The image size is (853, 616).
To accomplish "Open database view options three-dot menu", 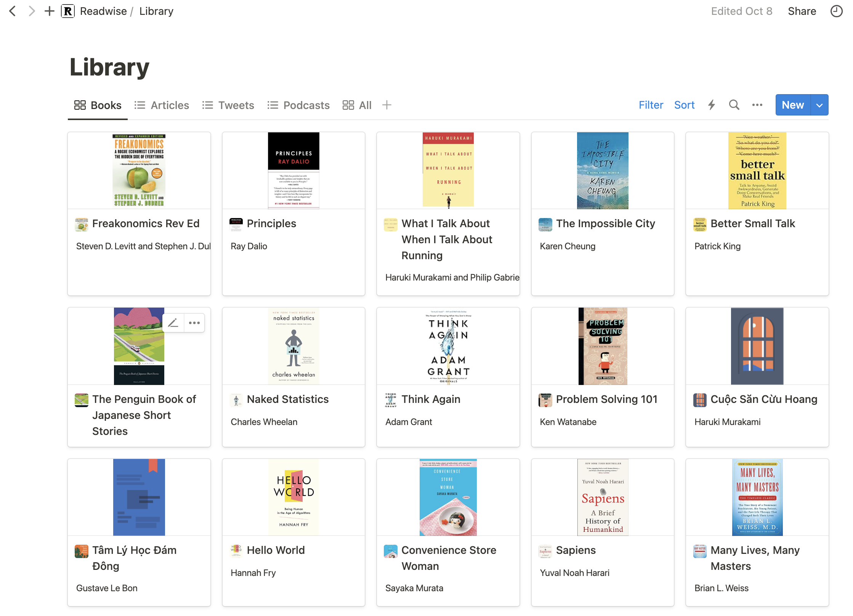I will [x=757, y=105].
